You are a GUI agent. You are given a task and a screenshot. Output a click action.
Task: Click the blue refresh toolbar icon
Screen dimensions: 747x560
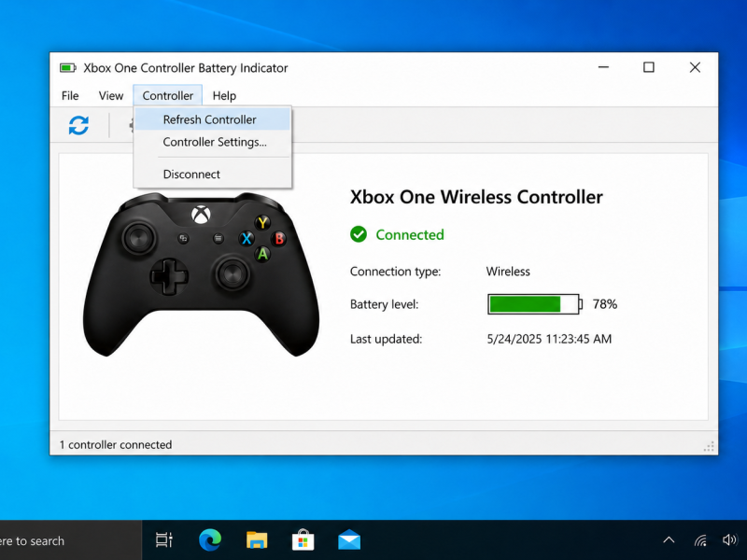[x=78, y=125]
